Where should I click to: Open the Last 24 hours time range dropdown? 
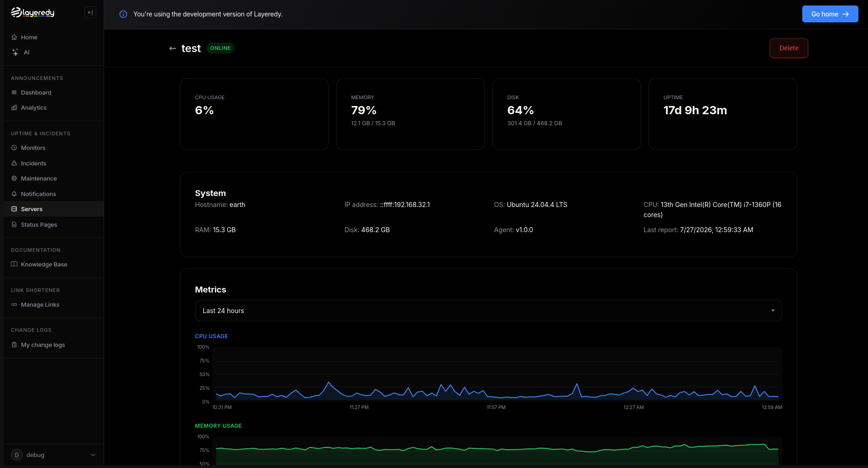pyautogui.click(x=488, y=311)
